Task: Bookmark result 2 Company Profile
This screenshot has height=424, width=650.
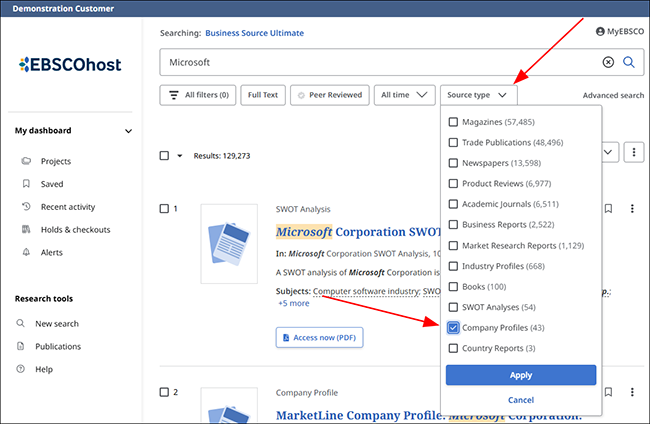Action: (x=608, y=392)
